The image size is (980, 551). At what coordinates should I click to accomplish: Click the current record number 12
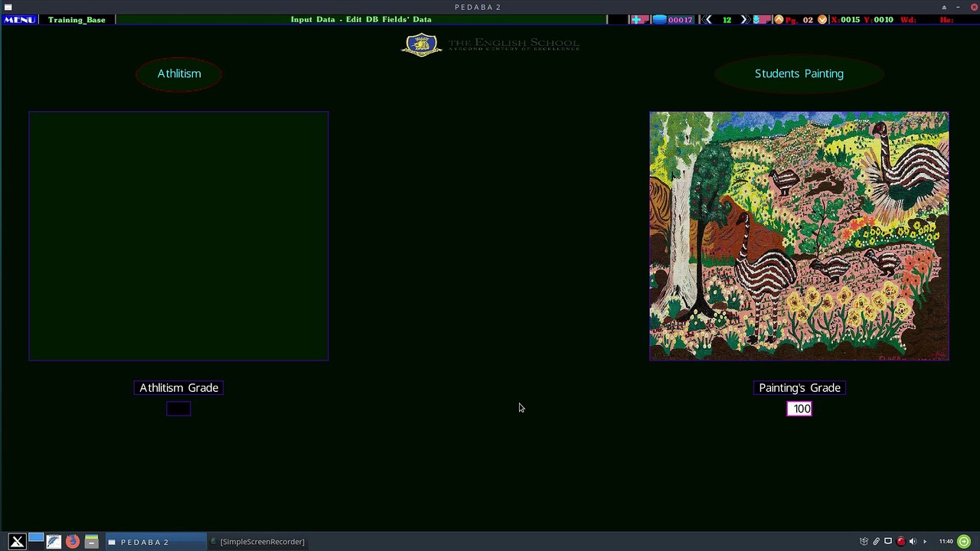[727, 20]
